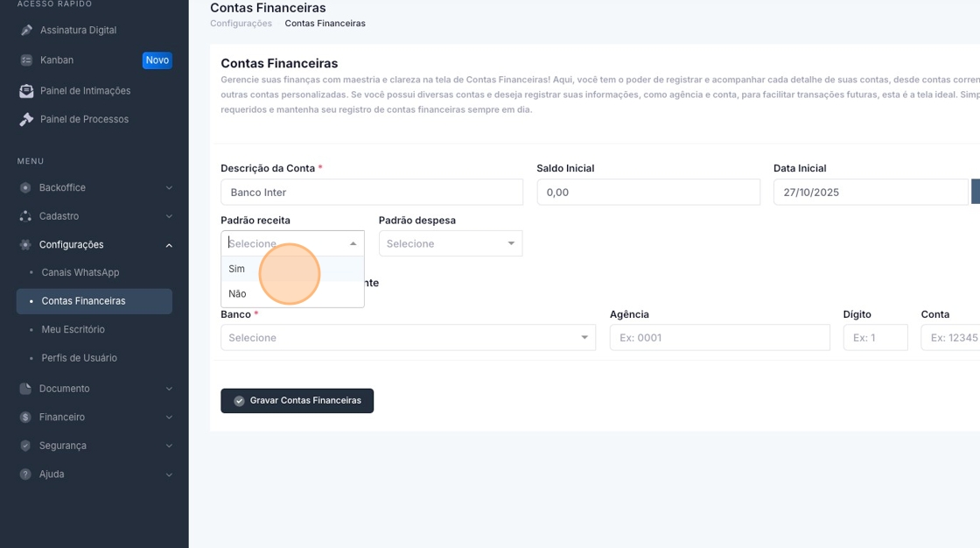Open Canais WhatsApp submenu item
Image resolution: width=980 pixels, height=548 pixels.
click(80, 272)
